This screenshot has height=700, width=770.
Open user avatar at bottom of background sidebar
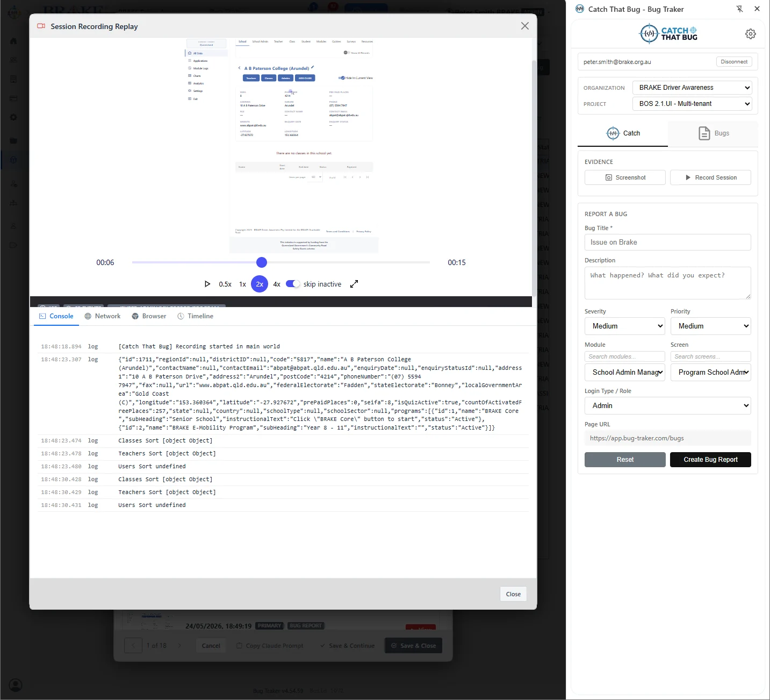tap(16, 684)
